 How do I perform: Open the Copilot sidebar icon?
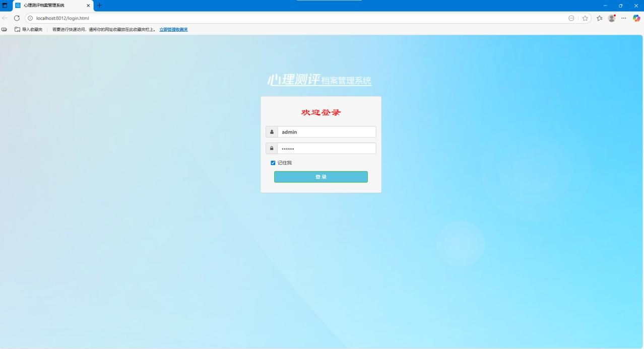[x=636, y=18]
